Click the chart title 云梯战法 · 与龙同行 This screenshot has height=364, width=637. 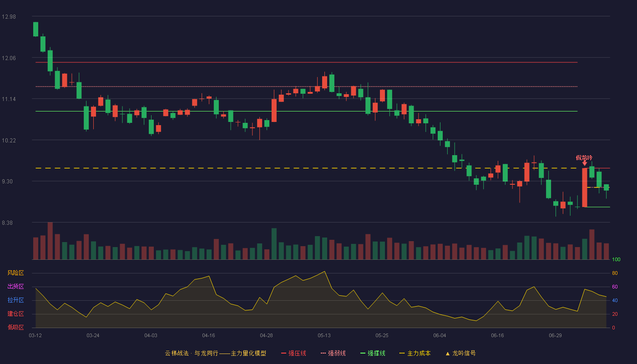191,353
